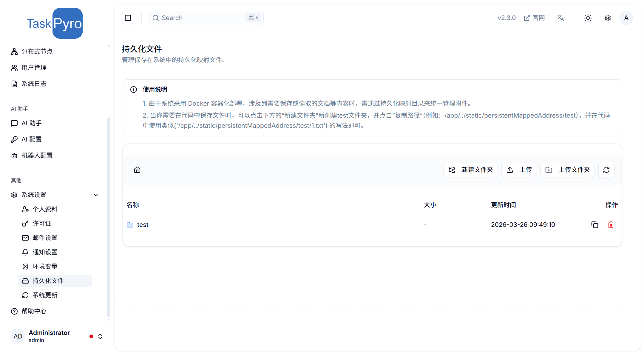Screen dimensions: 644x354
Task: Create a new folder with 新建文件夹
Action: [470, 170]
